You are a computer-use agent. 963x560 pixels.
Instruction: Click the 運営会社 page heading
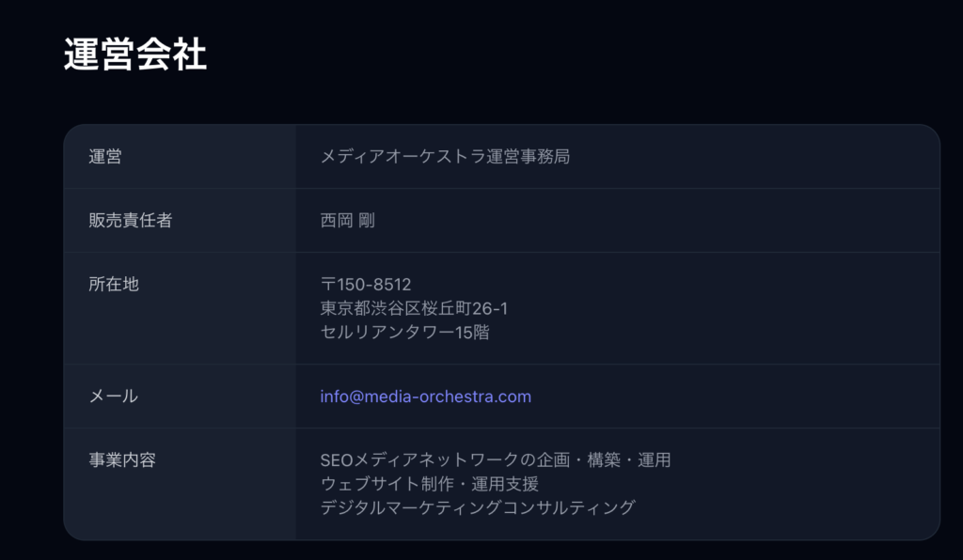coord(135,55)
